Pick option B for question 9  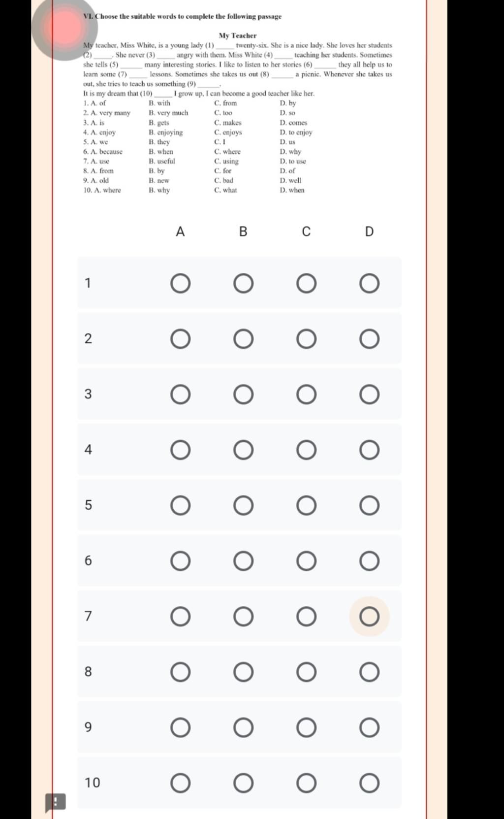click(243, 727)
